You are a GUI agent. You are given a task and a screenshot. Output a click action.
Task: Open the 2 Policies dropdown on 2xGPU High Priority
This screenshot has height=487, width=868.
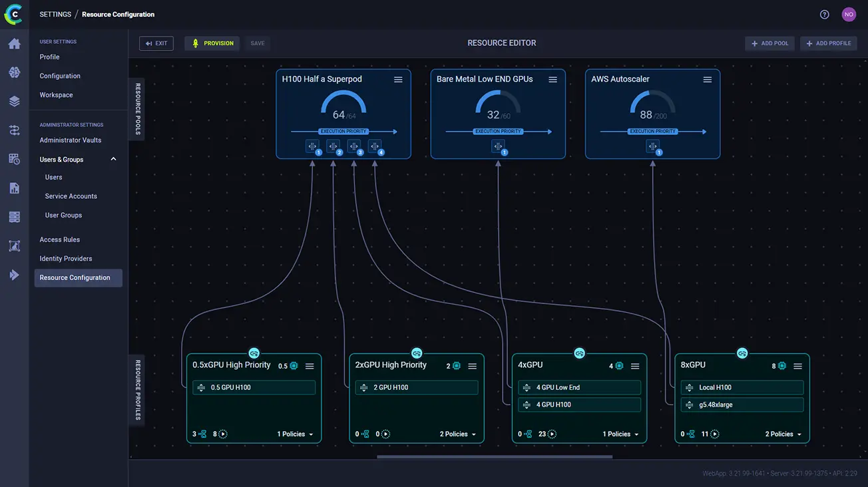[x=458, y=434]
